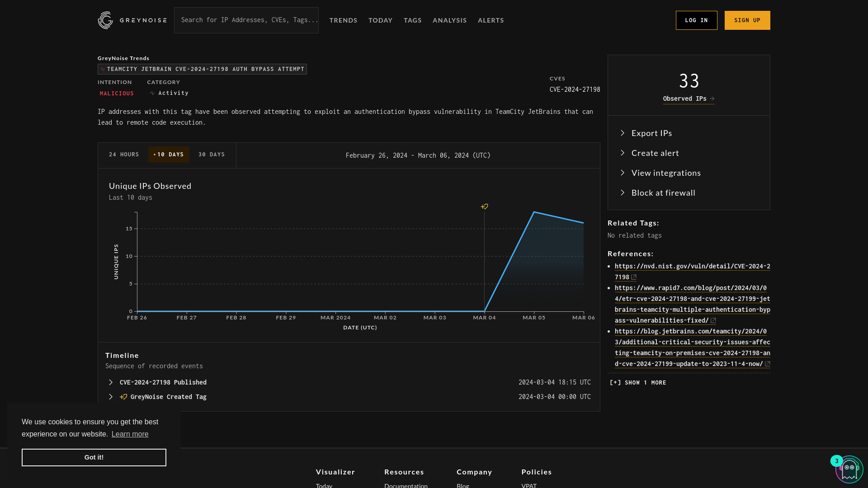Click the TeamCity JetBrain CVE-2024-27198 tag badge
This screenshot has height=488, width=868.
point(202,69)
